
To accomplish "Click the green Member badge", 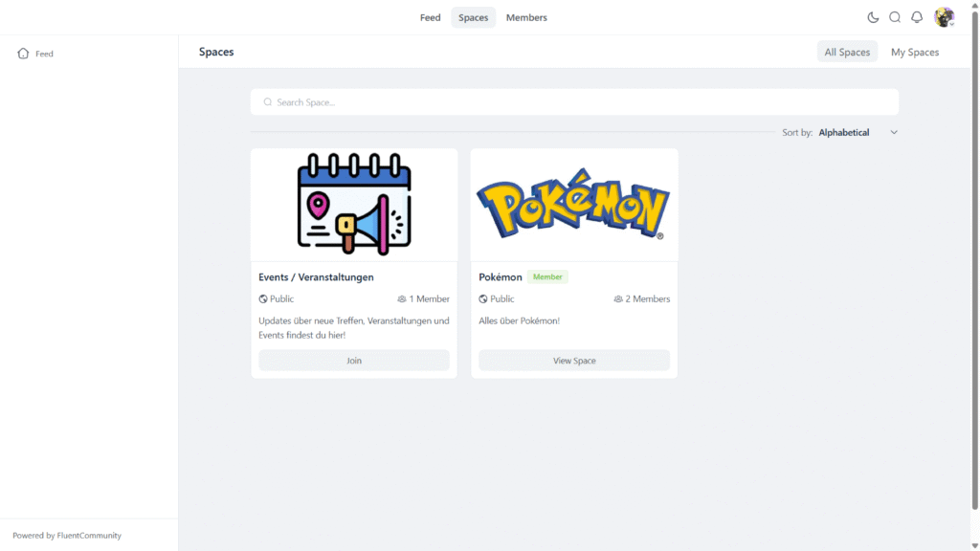I will pos(547,276).
